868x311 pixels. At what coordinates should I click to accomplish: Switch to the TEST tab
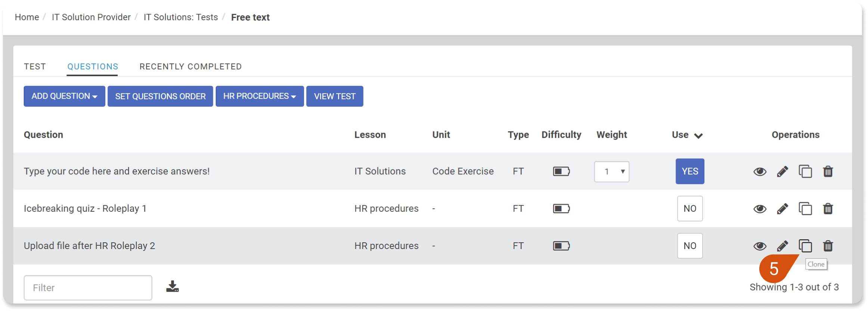35,66
